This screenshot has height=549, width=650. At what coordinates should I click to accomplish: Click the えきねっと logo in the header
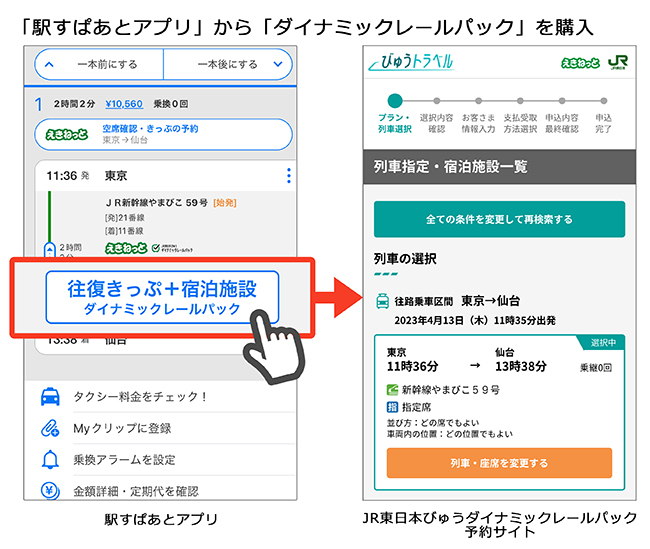pos(580,63)
